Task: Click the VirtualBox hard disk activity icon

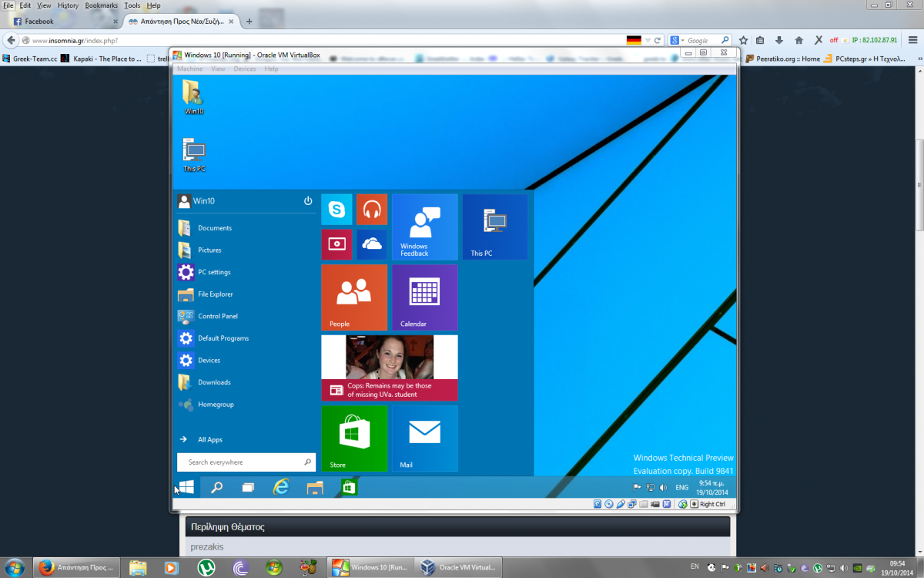Action: (x=598, y=505)
